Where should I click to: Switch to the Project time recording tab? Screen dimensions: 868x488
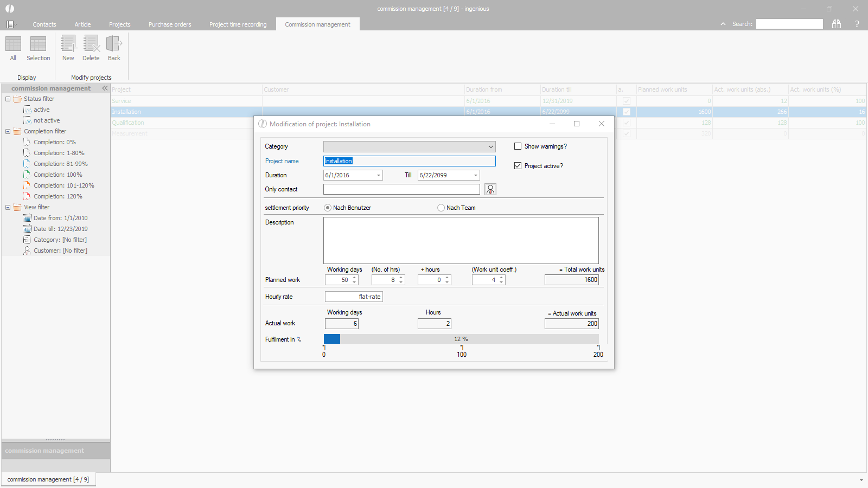tap(238, 24)
